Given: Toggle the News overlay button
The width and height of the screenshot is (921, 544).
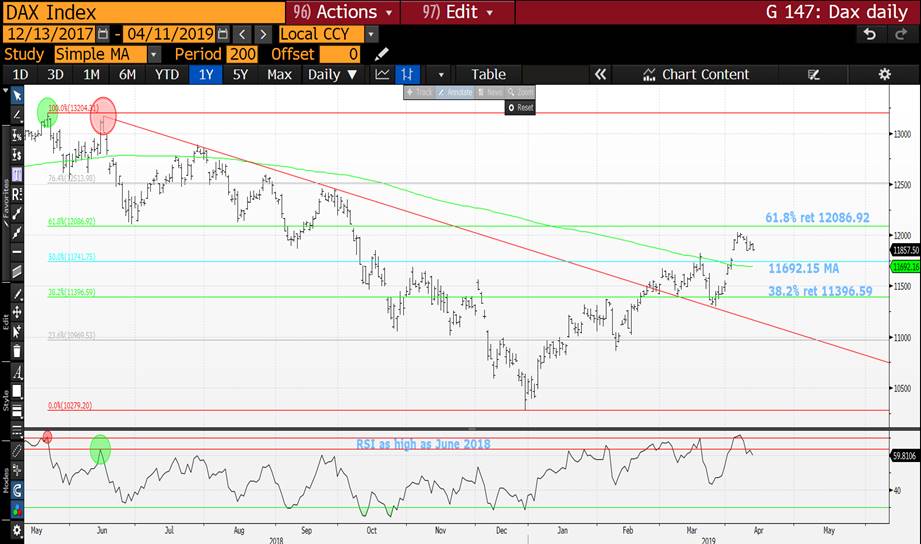Looking at the screenshot, I should tap(490, 92).
